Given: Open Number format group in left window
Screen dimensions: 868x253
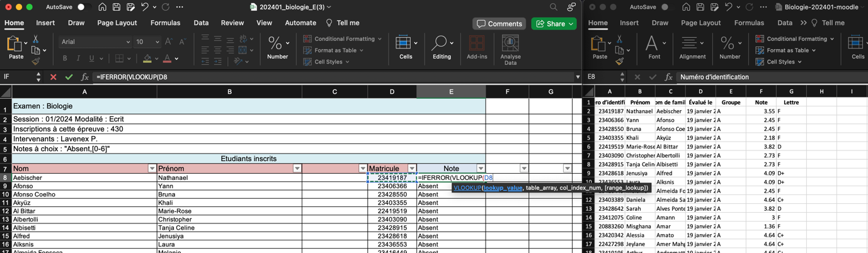Looking at the screenshot, I should [277, 47].
